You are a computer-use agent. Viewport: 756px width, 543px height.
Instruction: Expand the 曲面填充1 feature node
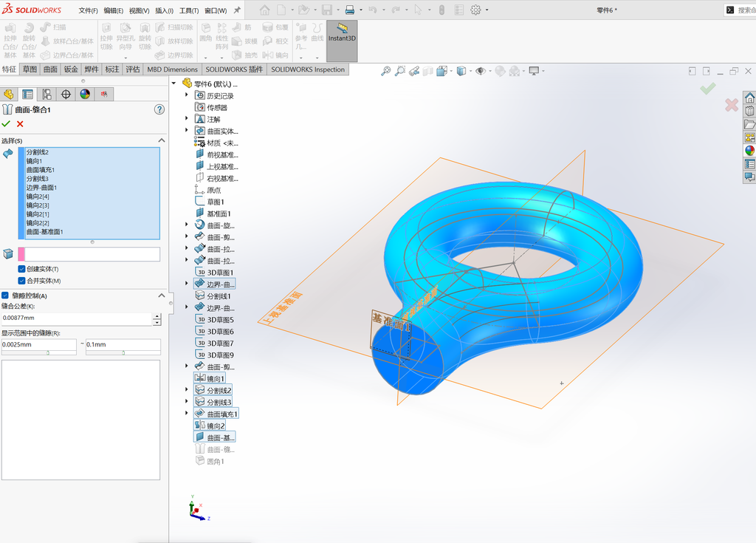(187, 413)
